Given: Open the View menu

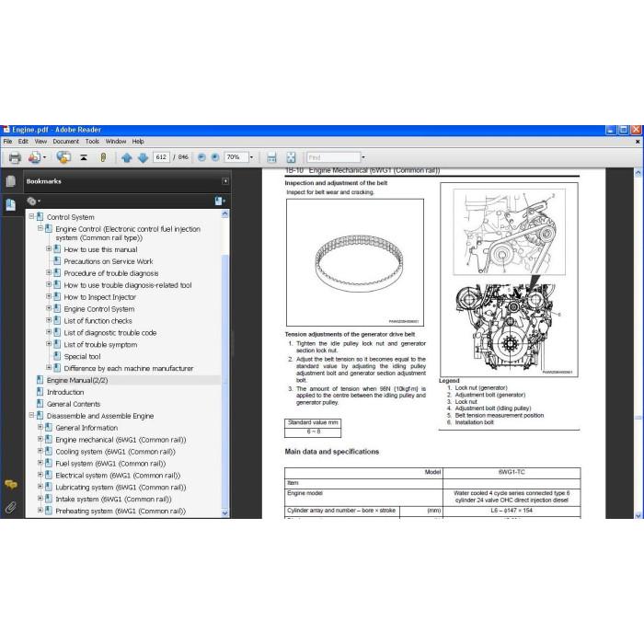Looking at the screenshot, I should click(x=40, y=142).
